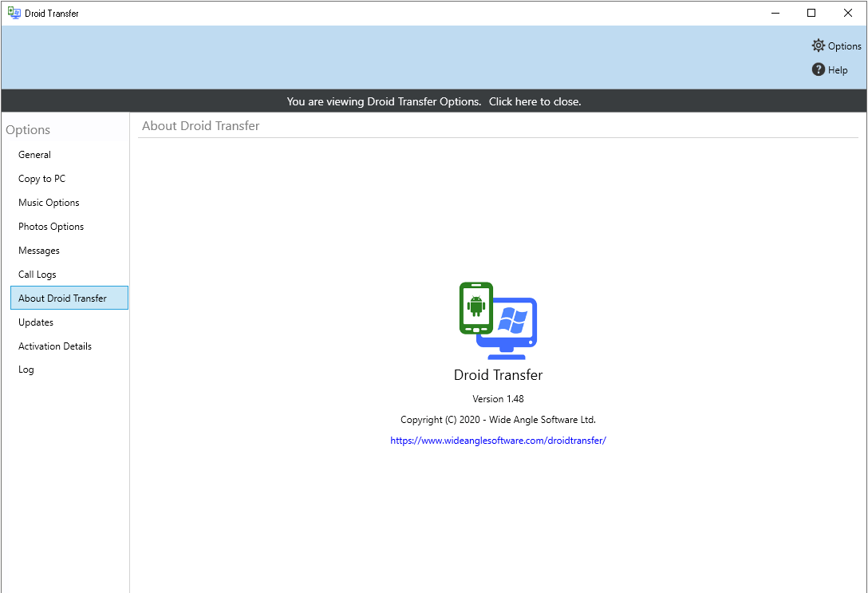Go to Photos Options

(69, 226)
